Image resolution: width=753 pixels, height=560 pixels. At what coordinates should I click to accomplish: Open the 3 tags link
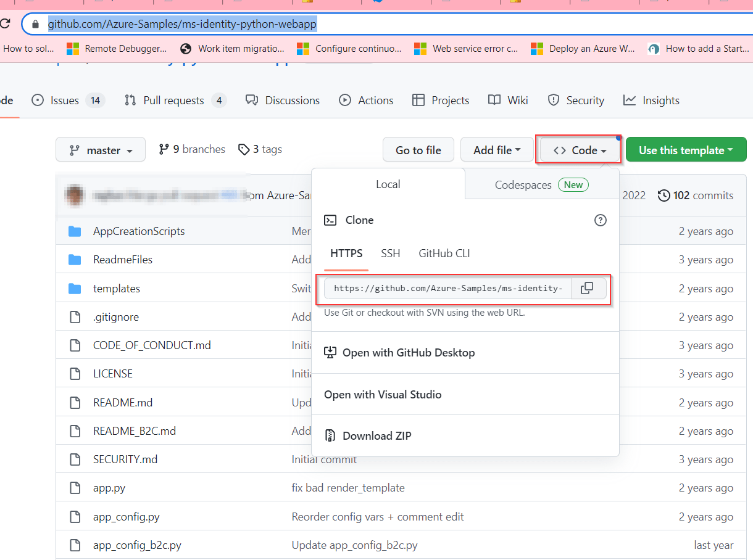point(260,149)
